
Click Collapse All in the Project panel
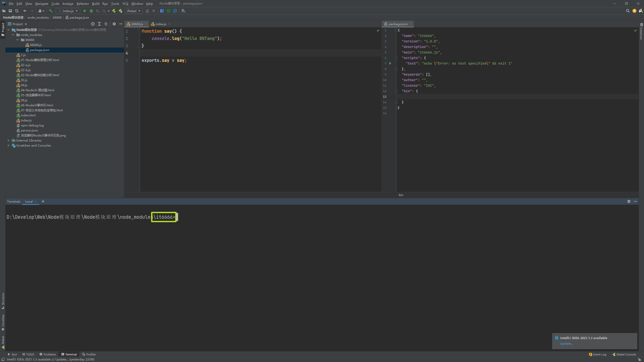coord(106,24)
